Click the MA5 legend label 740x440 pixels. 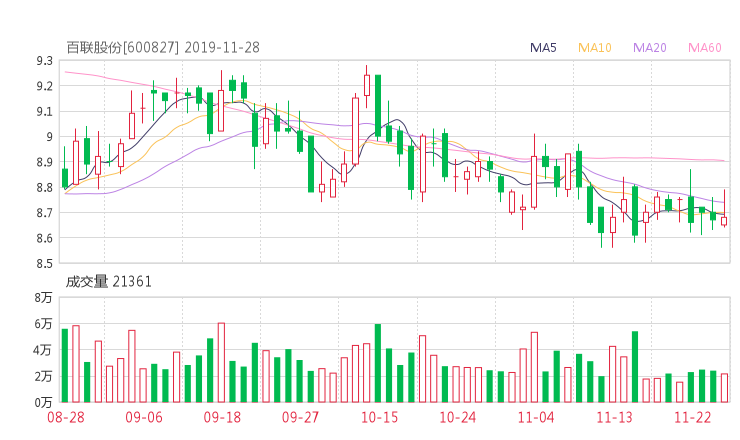543,48
